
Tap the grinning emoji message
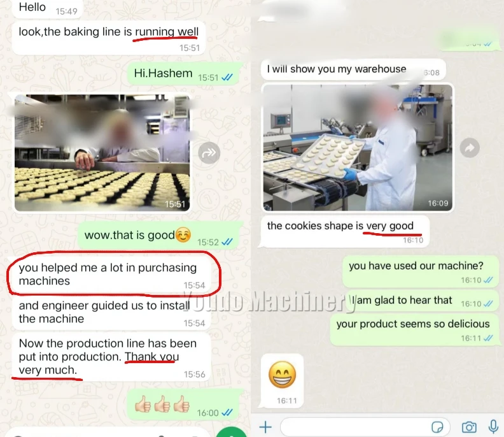[x=282, y=381]
